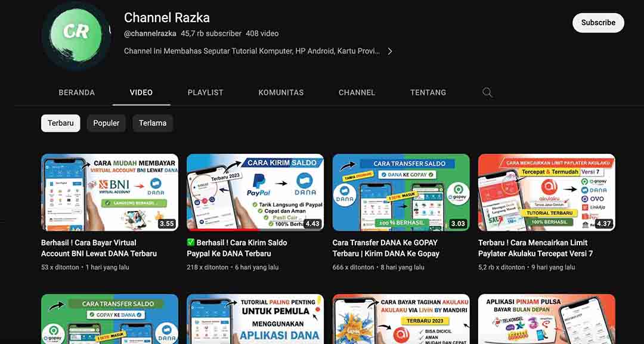Click title 'Berhasil ! Cara Bayar Virtual Account BNI'
This screenshot has height=344, width=644.
(99, 248)
